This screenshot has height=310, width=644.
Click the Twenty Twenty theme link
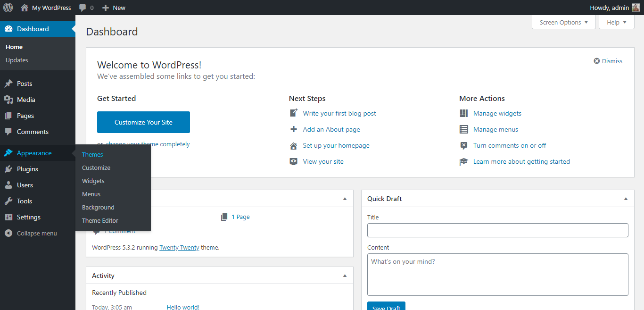[x=179, y=247]
